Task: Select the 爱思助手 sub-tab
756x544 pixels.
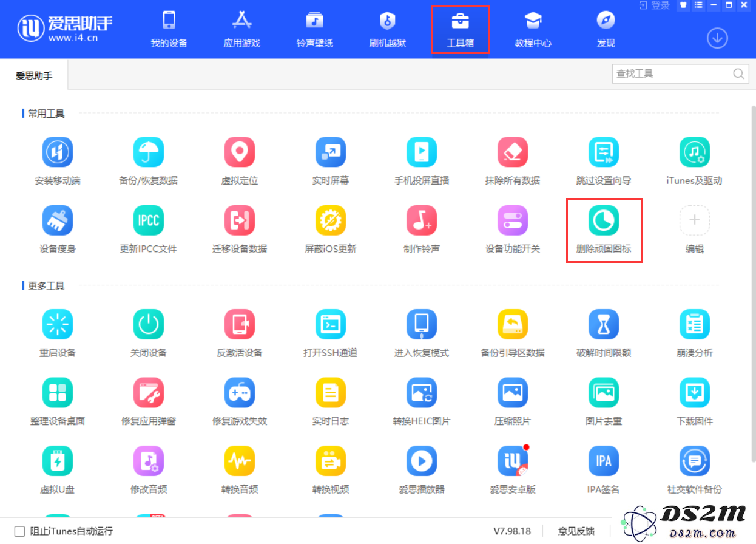Action: (34, 75)
